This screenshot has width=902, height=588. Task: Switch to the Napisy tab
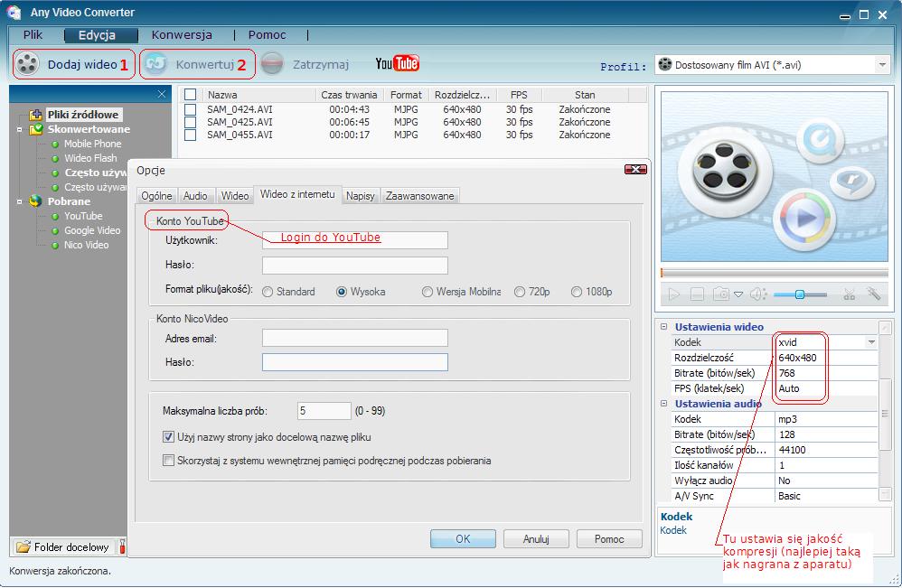[x=361, y=194]
